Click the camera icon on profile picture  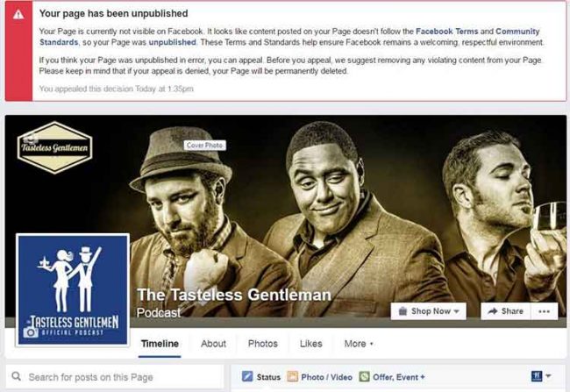pyautogui.click(x=31, y=332)
